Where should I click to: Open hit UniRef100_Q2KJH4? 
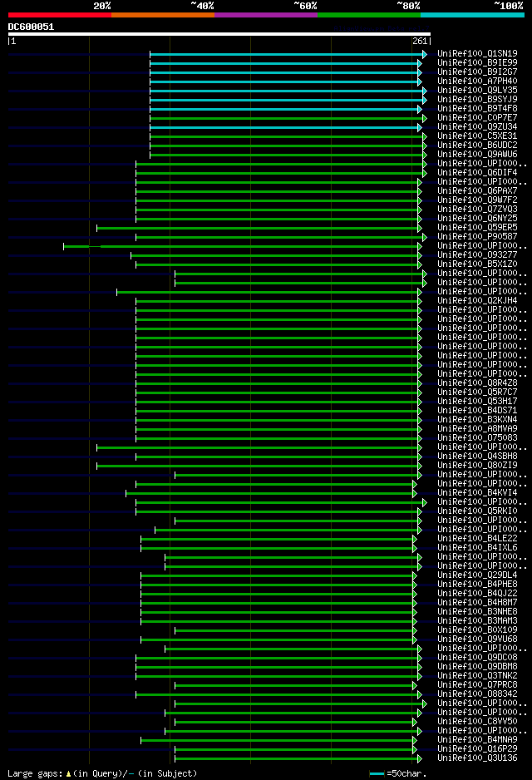click(477, 300)
